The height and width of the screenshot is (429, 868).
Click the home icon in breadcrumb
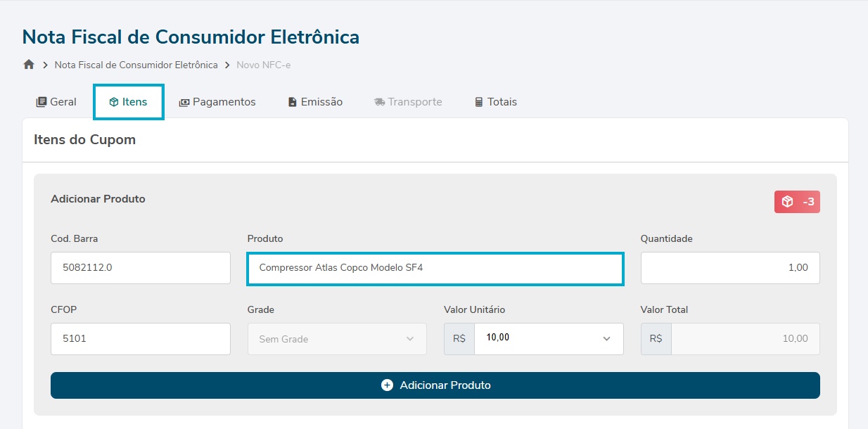29,65
